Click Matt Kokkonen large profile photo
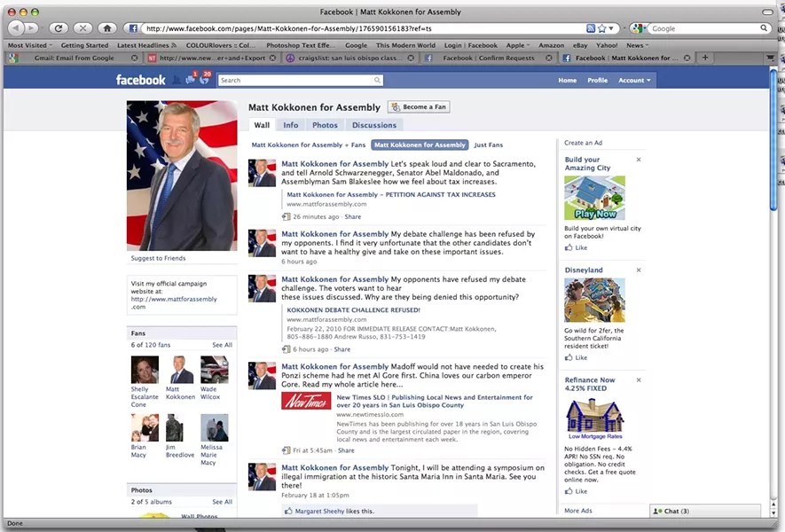785x532 pixels. (182, 176)
